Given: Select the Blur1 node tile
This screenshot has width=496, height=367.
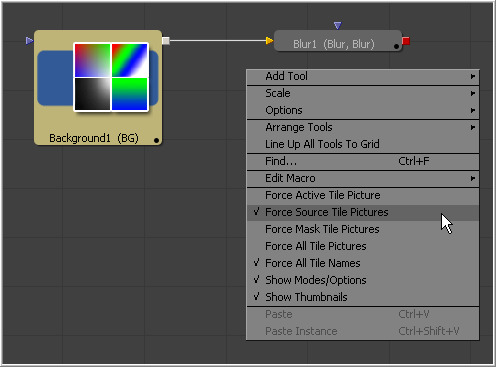Looking at the screenshot, I should [337, 41].
